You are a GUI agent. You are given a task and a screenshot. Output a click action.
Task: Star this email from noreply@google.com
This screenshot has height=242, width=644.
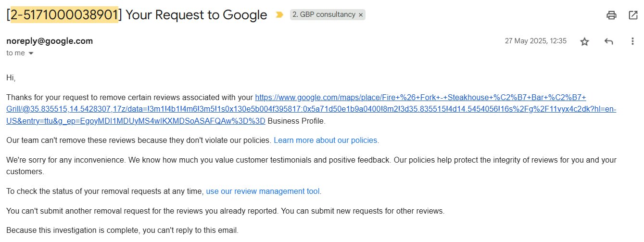point(584,41)
